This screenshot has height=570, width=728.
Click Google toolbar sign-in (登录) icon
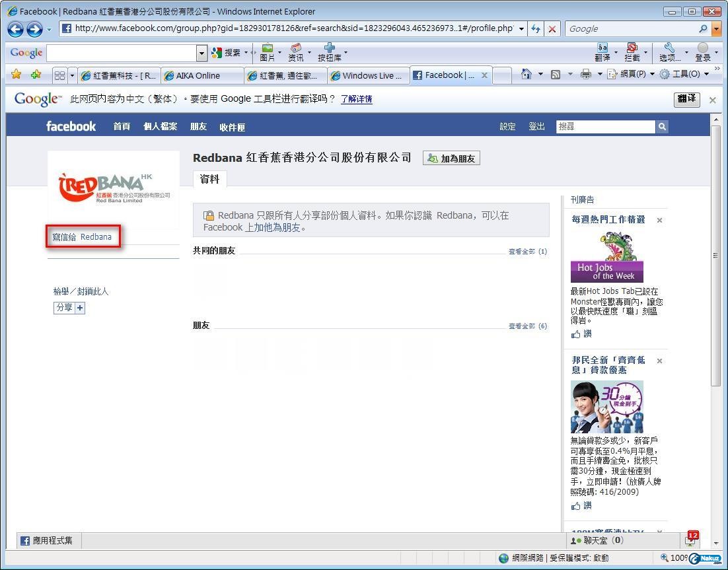tap(703, 52)
